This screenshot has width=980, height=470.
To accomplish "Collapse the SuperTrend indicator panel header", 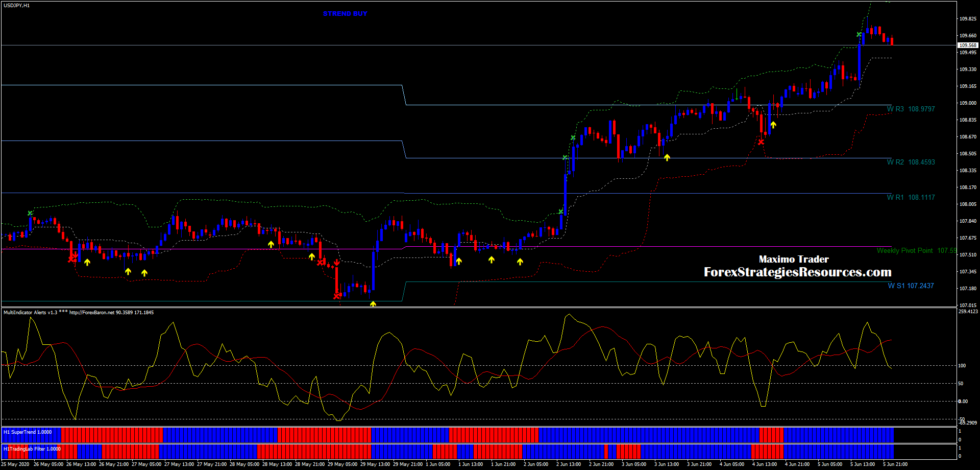I will [28, 432].
